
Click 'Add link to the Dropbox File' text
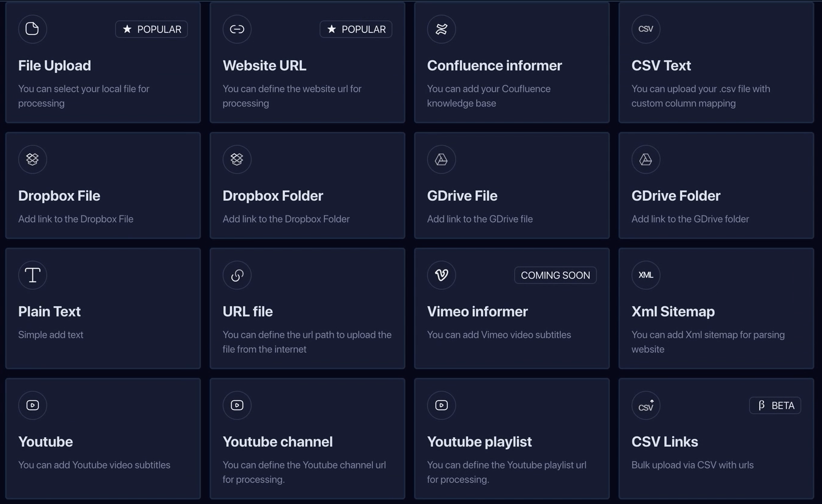pos(75,219)
